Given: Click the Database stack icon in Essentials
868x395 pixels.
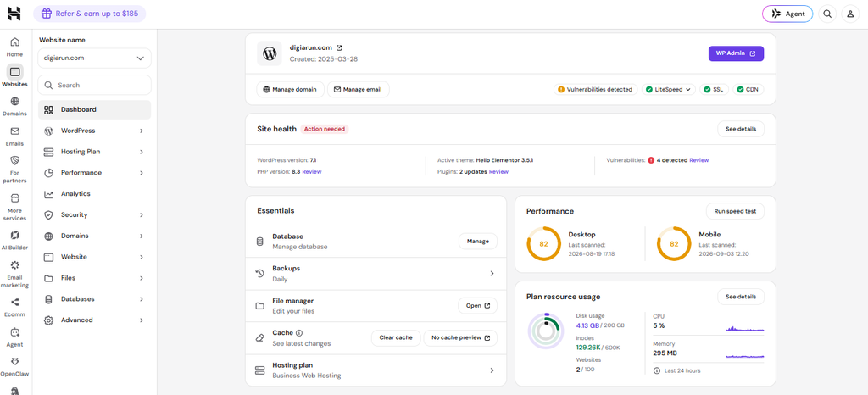Looking at the screenshot, I should pyautogui.click(x=259, y=242).
